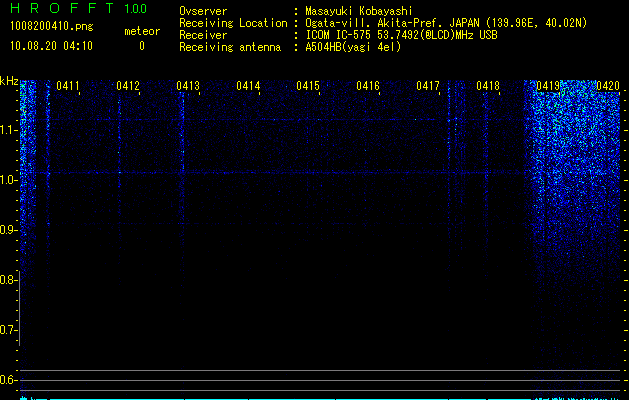This screenshot has width=629, height=400.
Task: Click the 0411 time marker
Action: (68, 86)
